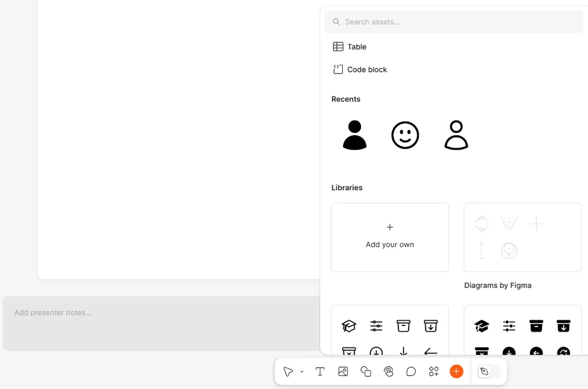Select the filled sliders icon
The image size is (588, 389).
[509, 326]
